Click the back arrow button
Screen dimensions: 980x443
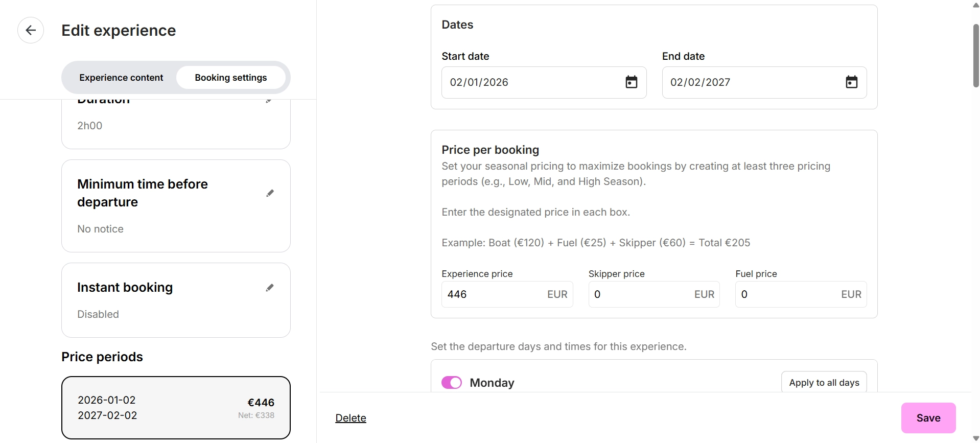(31, 30)
